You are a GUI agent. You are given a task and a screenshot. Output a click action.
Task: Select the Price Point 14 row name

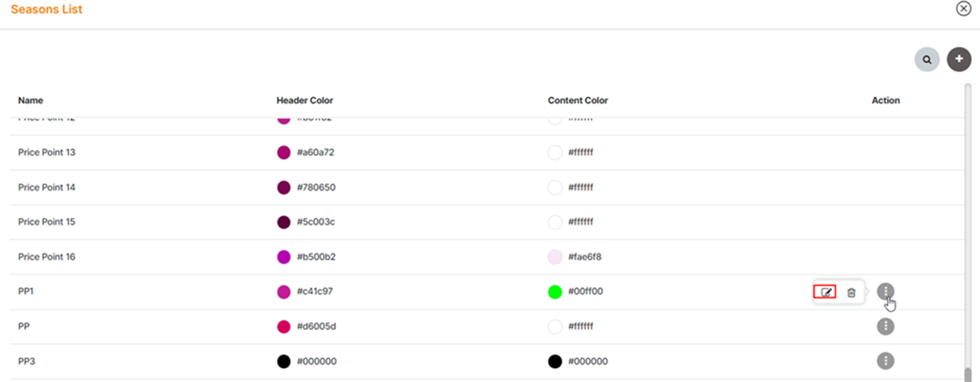47,188
